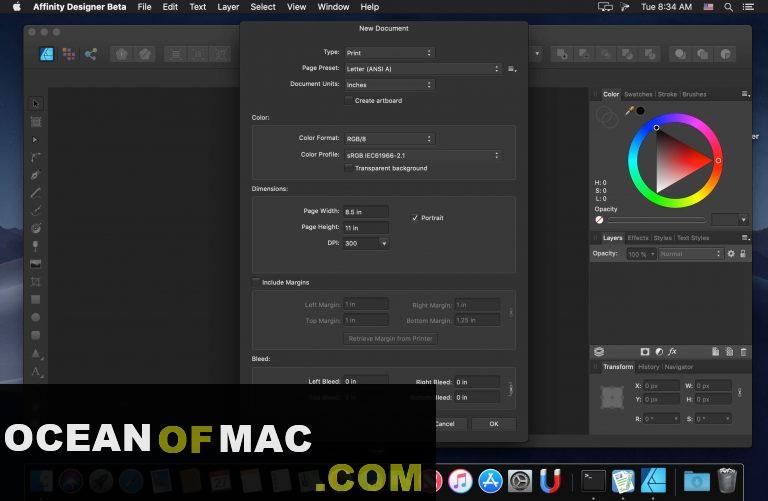Screen dimensions: 768x501
Task: Open the blend mode dropdown set to Normal
Action: click(691, 254)
